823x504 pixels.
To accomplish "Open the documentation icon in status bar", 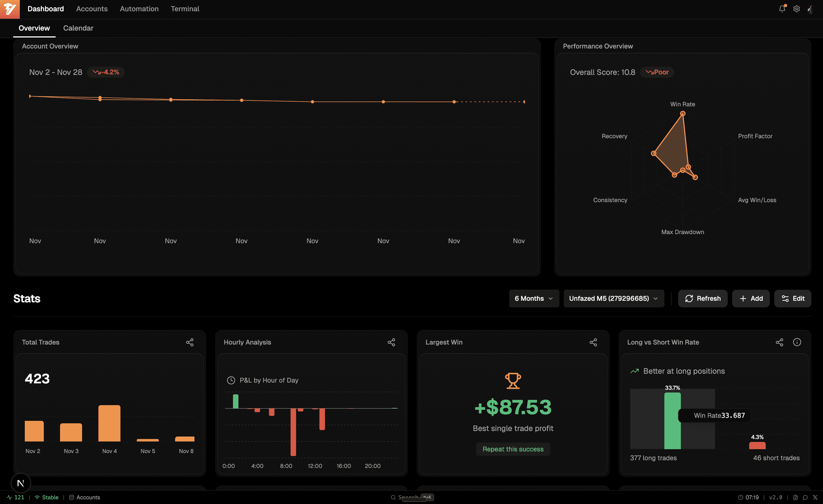I will pos(795,497).
